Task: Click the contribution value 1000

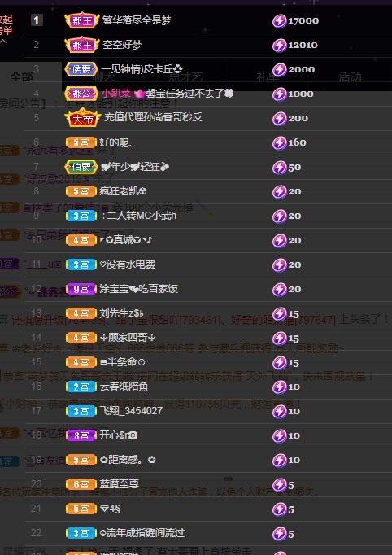Action: tap(301, 94)
